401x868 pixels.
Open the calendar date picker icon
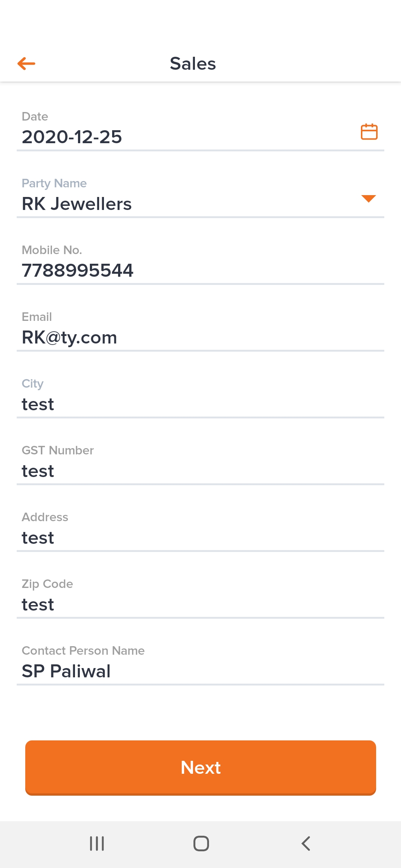[x=369, y=132]
